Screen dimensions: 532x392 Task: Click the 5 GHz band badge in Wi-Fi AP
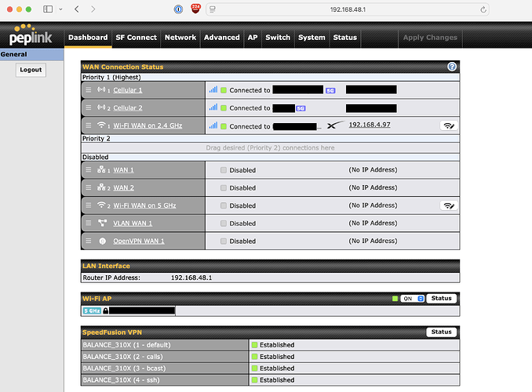(93, 310)
